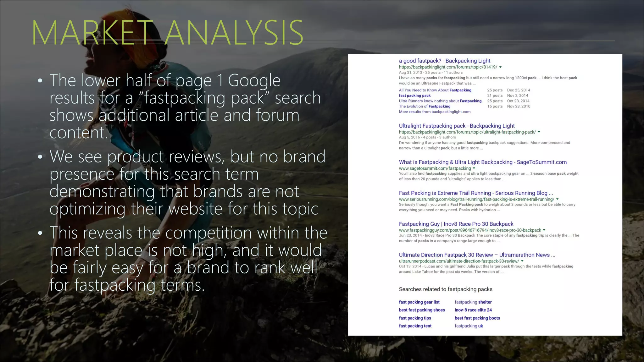This screenshot has height=362, width=644.
Task: Expand dropdown arrow beside sagetosummit.com/fastpacking URL
Action: (474, 168)
